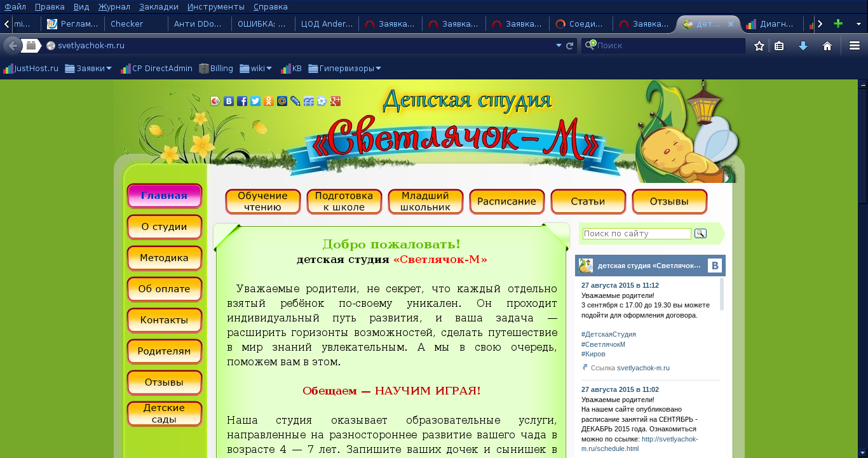Image resolution: width=868 pixels, height=458 pixels.
Task: Click the #ДетскаяСтудия hashtag link
Action: [609, 334]
